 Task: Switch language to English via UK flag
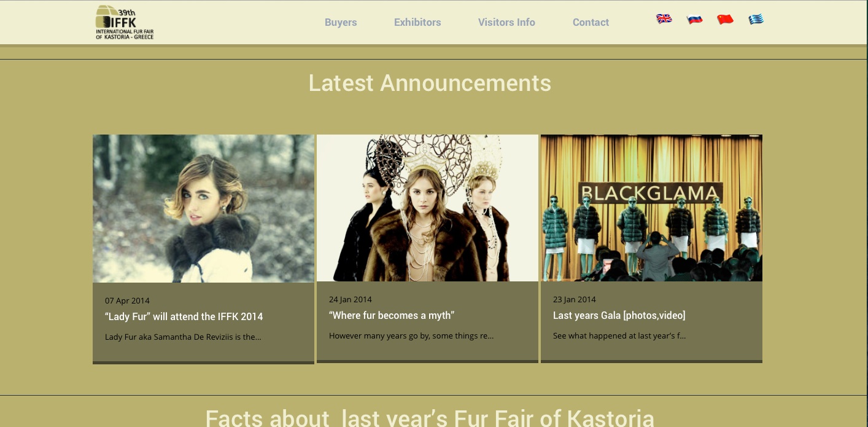[664, 19]
